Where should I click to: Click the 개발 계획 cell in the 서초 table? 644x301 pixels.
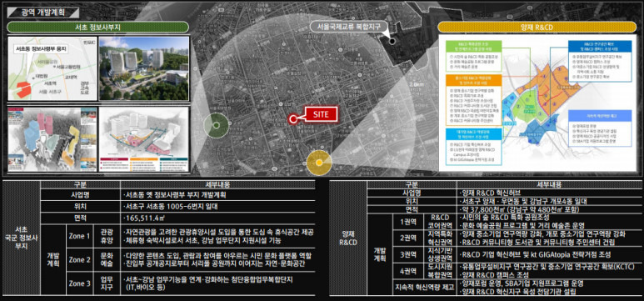click(x=53, y=260)
